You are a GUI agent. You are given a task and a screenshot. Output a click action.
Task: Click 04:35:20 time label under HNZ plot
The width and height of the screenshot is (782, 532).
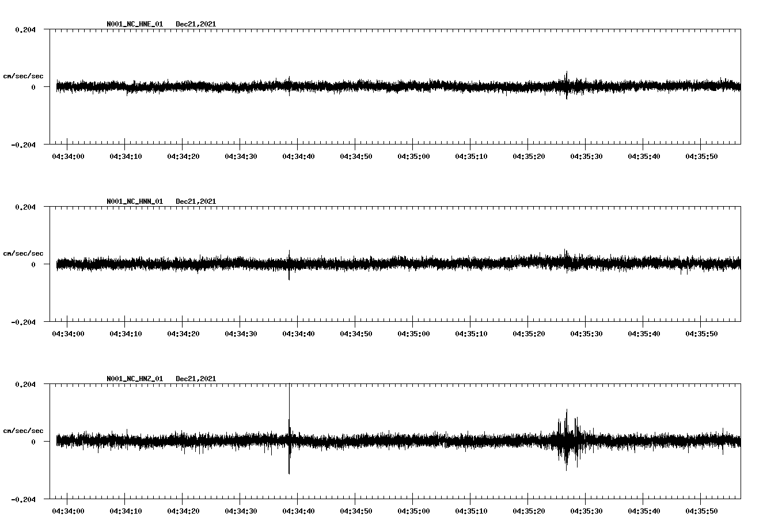(529, 511)
